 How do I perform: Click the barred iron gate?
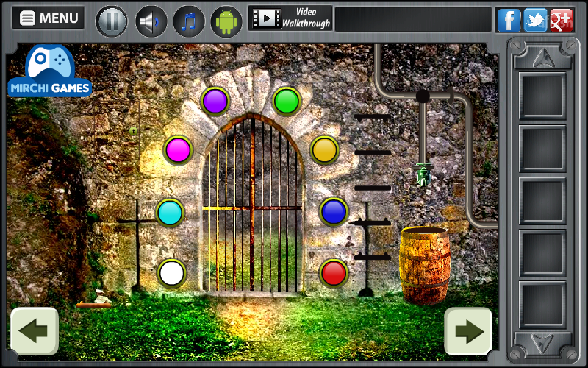coord(252,205)
